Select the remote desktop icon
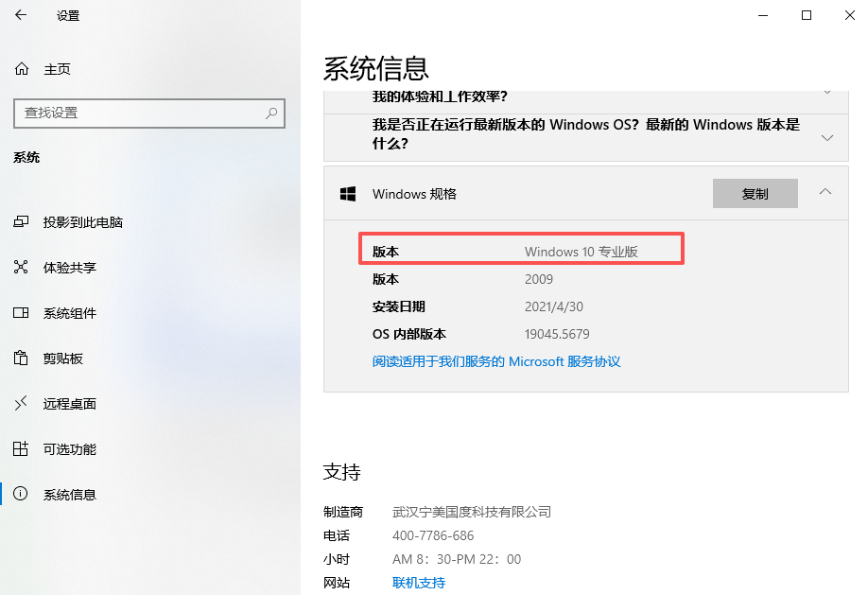 click(21, 403)
